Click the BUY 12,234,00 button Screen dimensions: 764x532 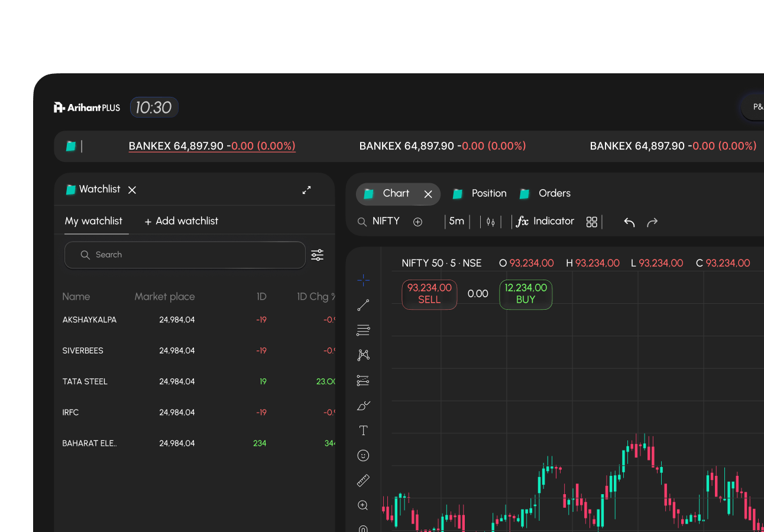pos(526,294)
